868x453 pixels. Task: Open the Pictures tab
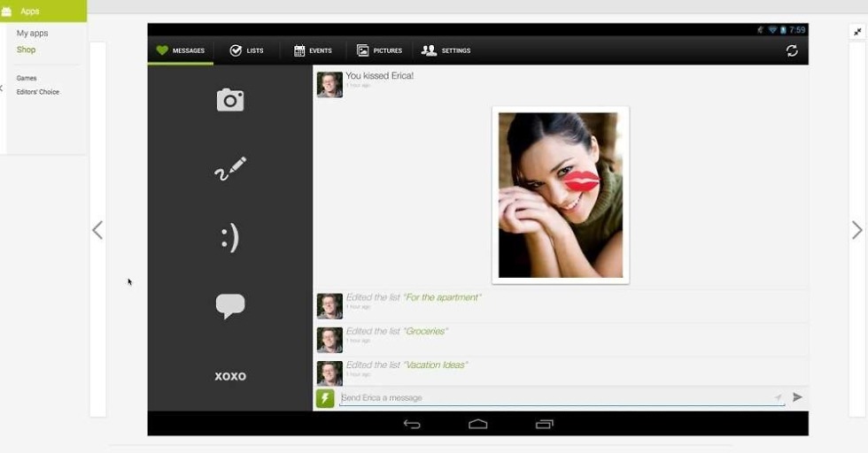tap(380, 50)
